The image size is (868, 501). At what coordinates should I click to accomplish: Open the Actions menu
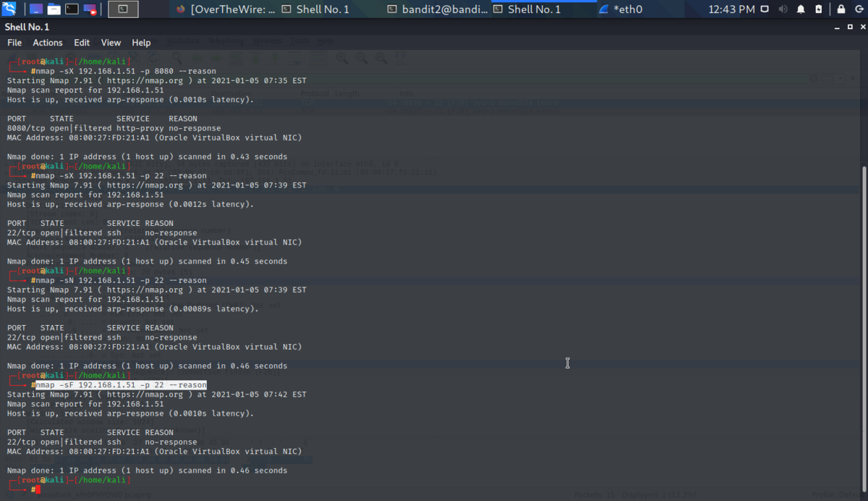(x=48, y=43)
